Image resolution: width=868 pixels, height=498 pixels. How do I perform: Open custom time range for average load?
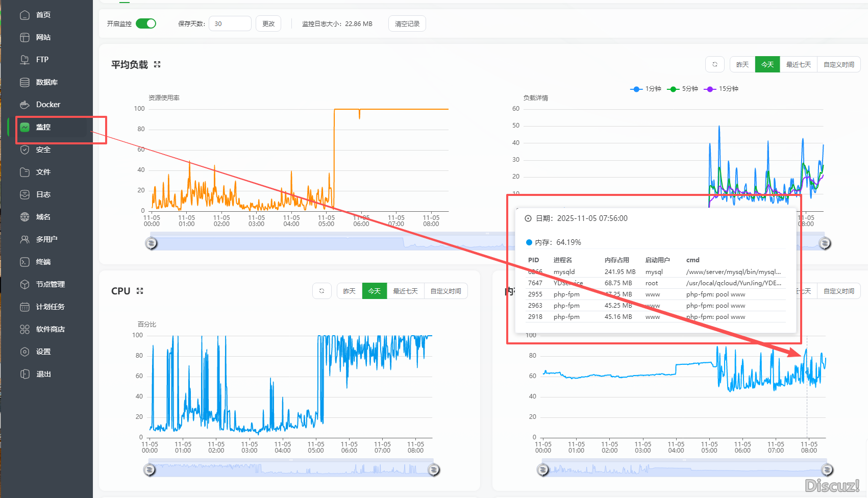tap(838, 64)
